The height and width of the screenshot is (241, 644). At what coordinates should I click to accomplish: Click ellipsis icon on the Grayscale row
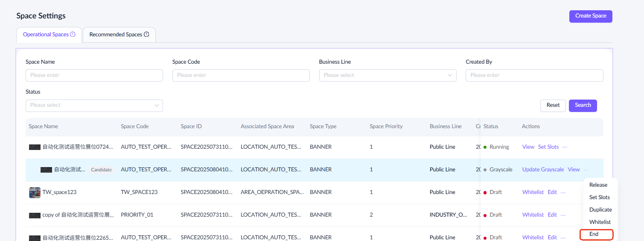point(586,170)
